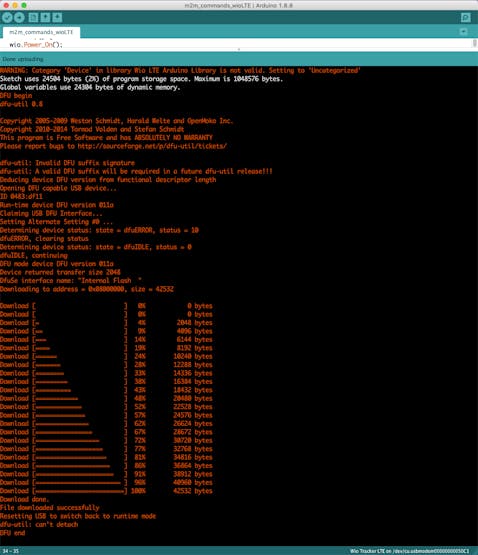Click the editor-console divider handle
This screenshot has height=555, width=478.
tap(239, 50)
